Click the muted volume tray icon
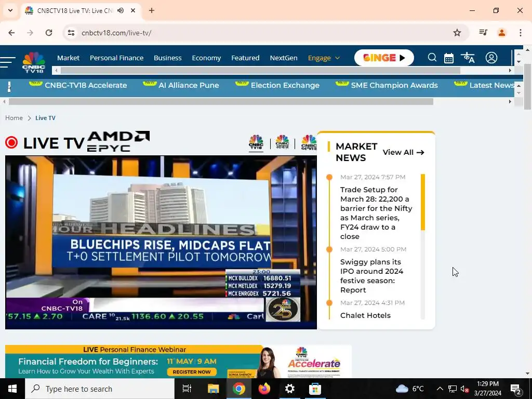The height and width of the screenshot is (399, 532). coord(465,389)
